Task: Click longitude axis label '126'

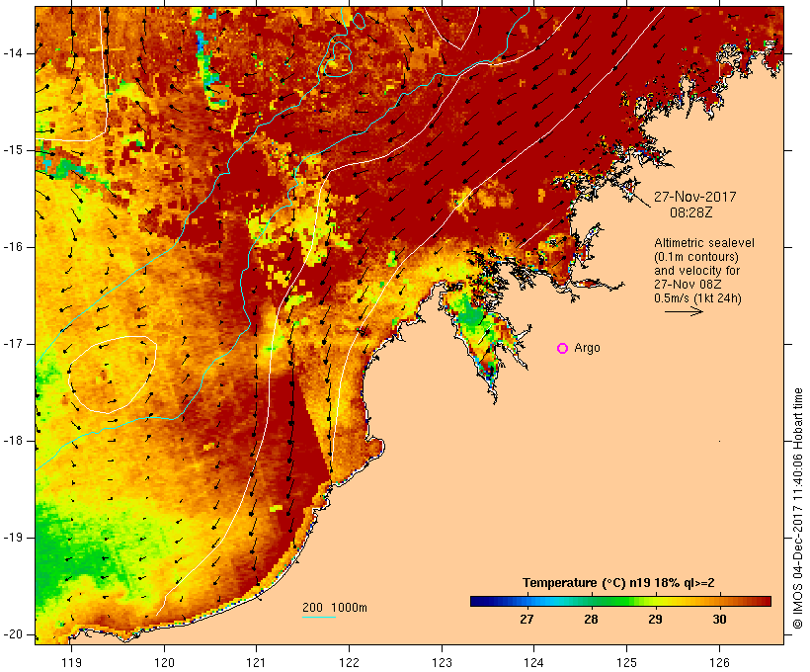Action: pyautogui.click(x=719, y=663)
